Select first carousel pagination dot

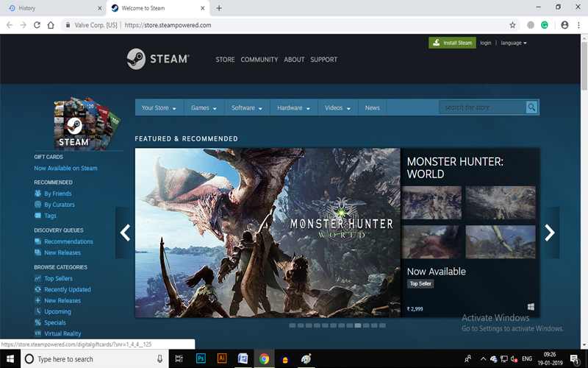coord(292,325)
